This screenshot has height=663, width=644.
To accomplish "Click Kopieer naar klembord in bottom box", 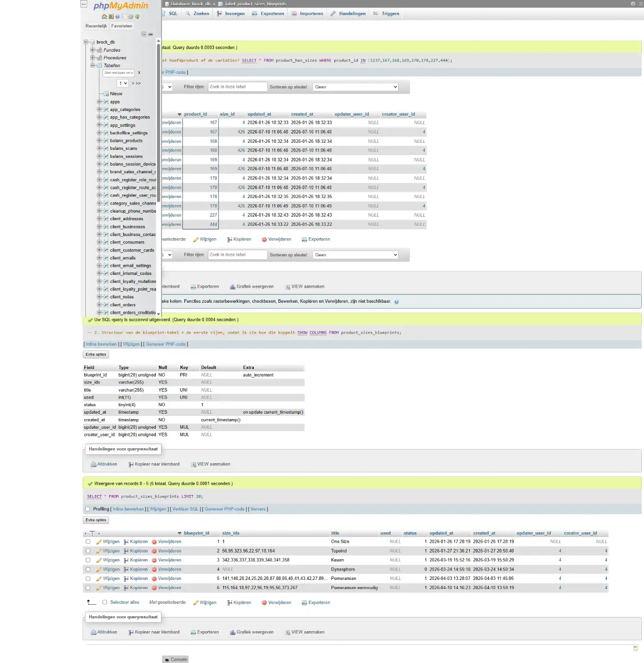I will (x=154, y=633).
